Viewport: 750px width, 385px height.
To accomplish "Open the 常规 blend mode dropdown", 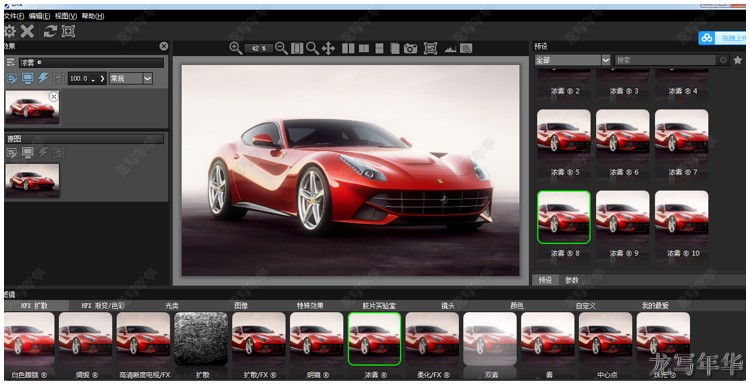I will pos(131,78).
